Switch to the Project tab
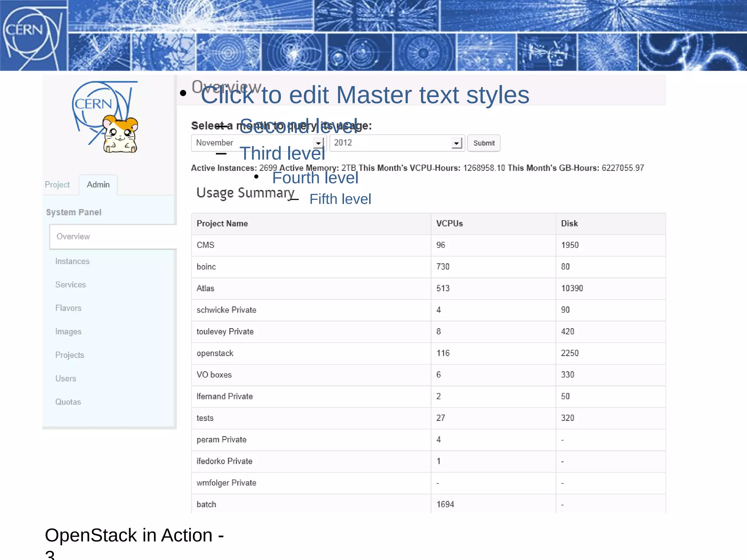Viewport: 747px width, 560px height. [x=57, y=185]
